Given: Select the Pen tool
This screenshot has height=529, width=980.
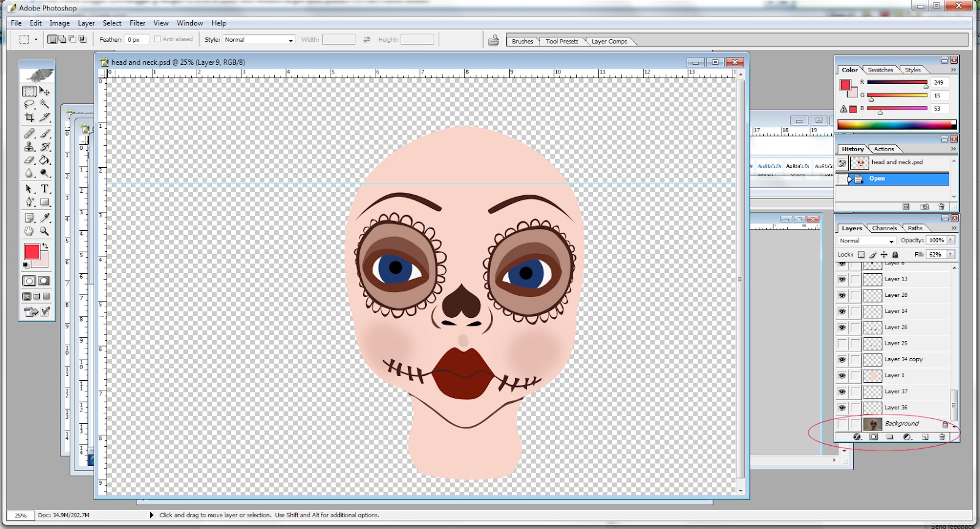Looking at the screenshot, I should pyautogui.click(x=29, y=202).
